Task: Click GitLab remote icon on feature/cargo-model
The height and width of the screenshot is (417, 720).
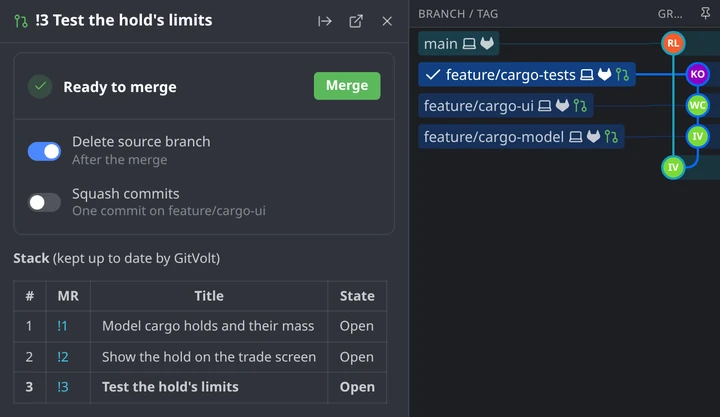Action: 593,136
